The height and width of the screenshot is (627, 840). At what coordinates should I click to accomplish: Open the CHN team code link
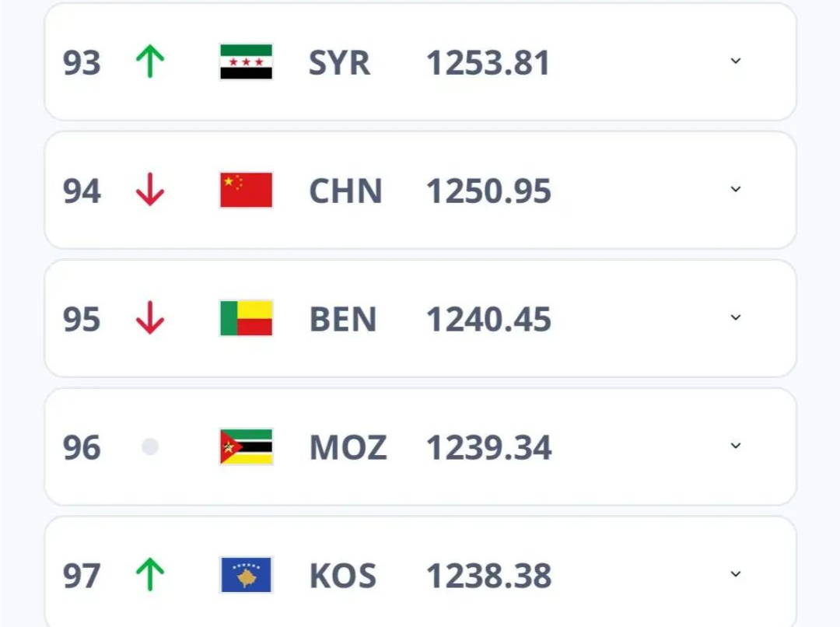(345, 191)
